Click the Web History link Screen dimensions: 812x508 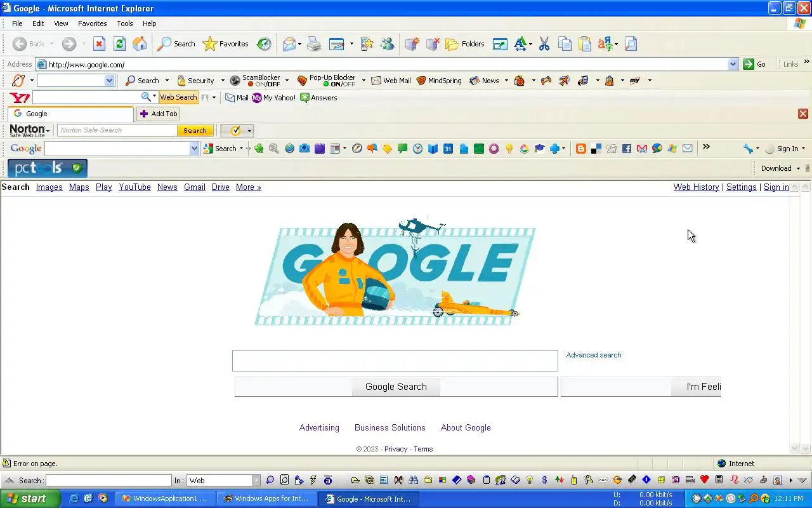(696, 187)
